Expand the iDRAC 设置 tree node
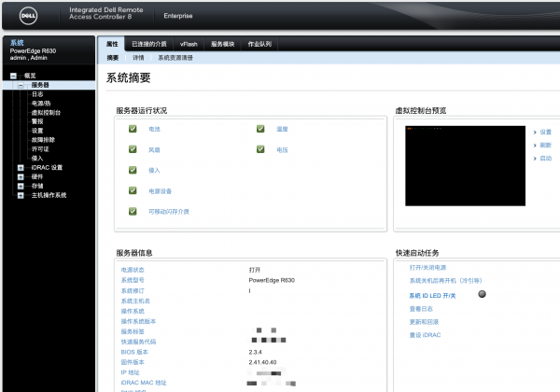Viewport: 560px width, 392px height. pos(21,167)
